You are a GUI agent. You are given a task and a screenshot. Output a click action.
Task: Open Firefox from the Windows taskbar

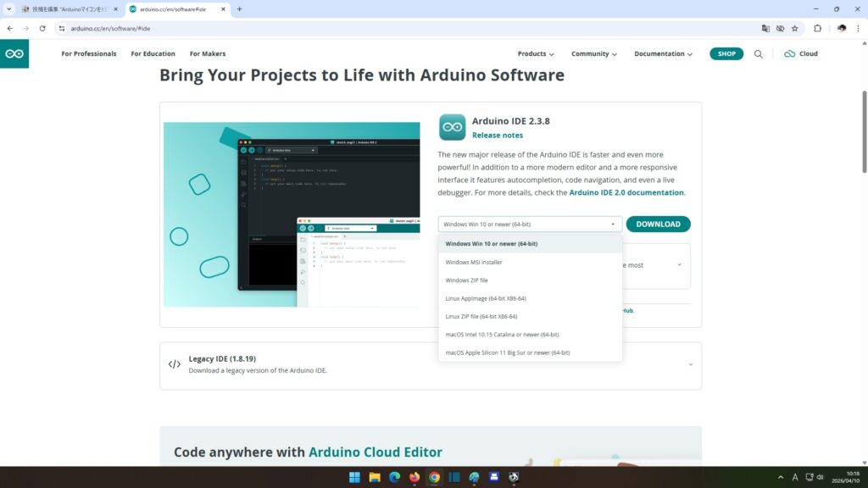[x=415, y=477]
